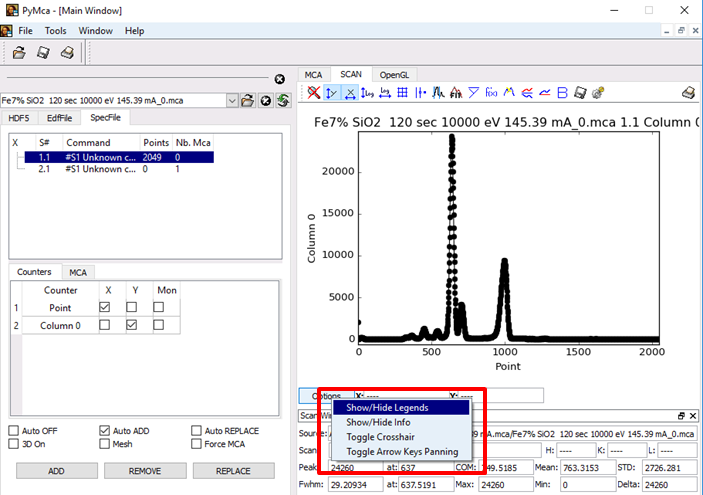Click the red-blue line average icon

(545, 93)
